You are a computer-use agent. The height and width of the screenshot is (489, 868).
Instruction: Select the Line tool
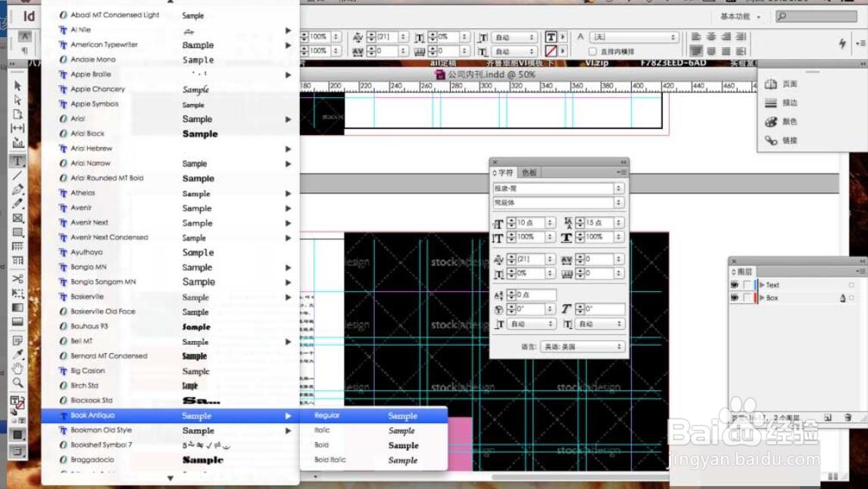coord(17,176)
